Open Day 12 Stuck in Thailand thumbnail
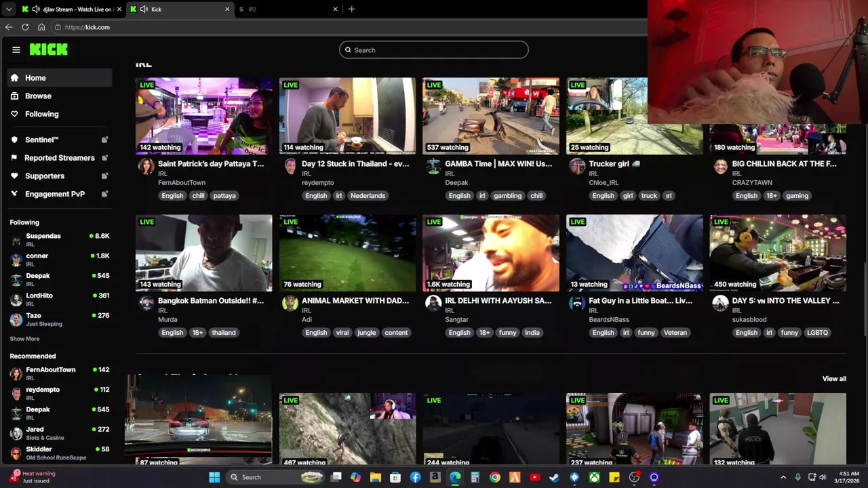The height and width of the screenshot is (488, 868). tap(347, 116)
